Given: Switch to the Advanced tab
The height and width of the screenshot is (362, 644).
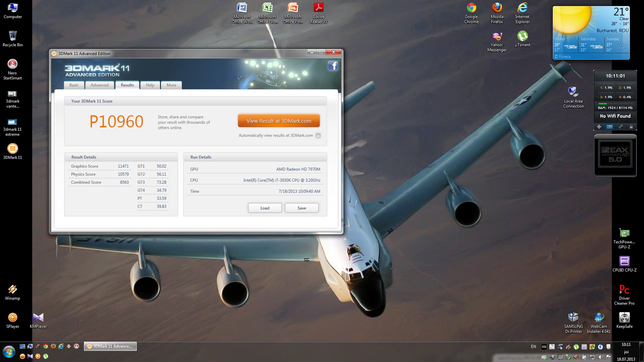Looking at the screenshot, I should coord(100,85).
